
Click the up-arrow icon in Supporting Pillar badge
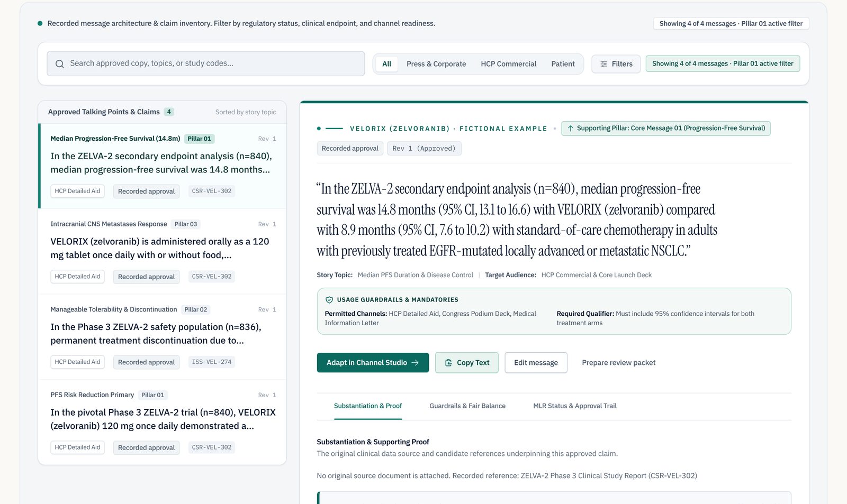tap(570, 129)
